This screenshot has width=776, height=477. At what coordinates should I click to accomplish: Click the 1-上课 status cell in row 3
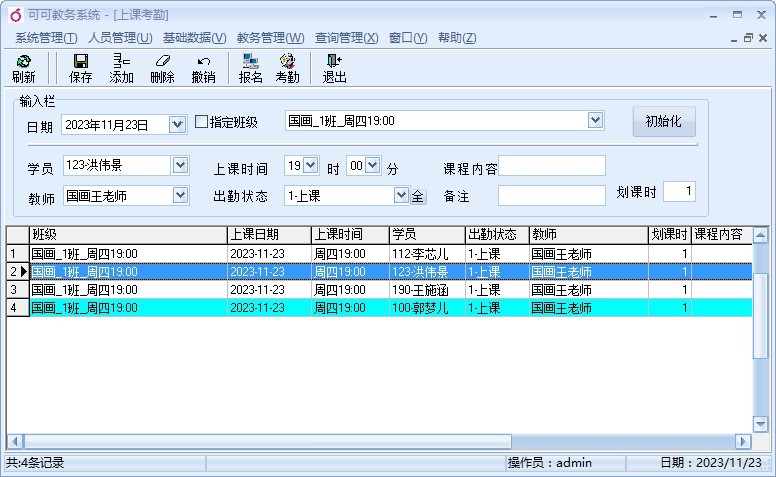click(497, 290)
